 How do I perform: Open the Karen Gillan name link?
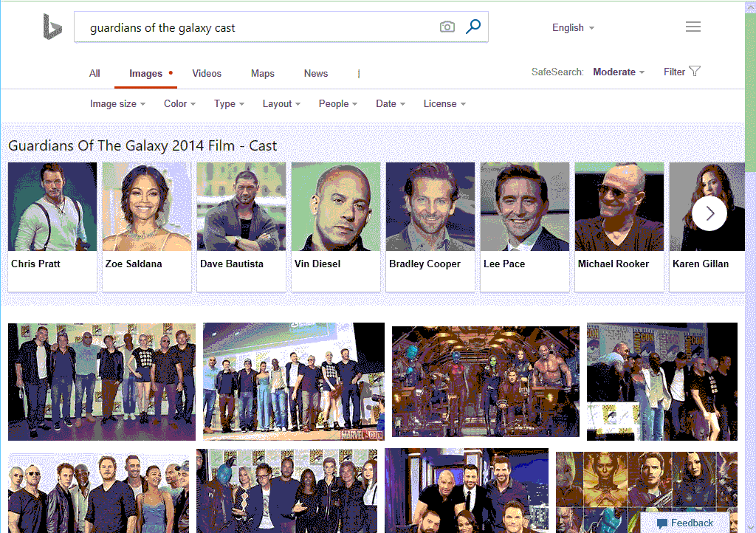click(701, 264)
